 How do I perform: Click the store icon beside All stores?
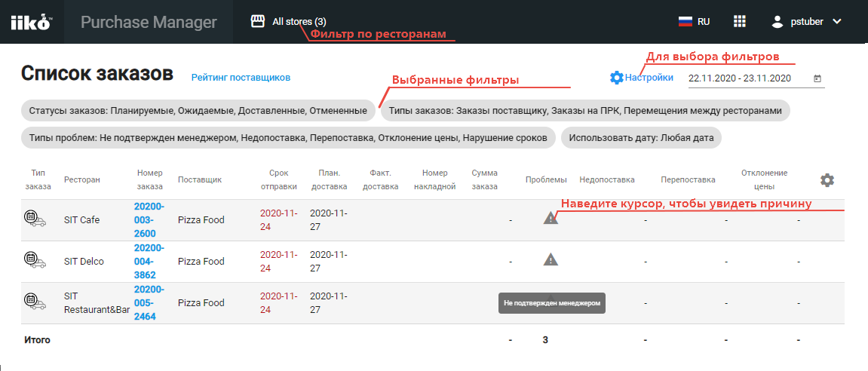point(258,22)
